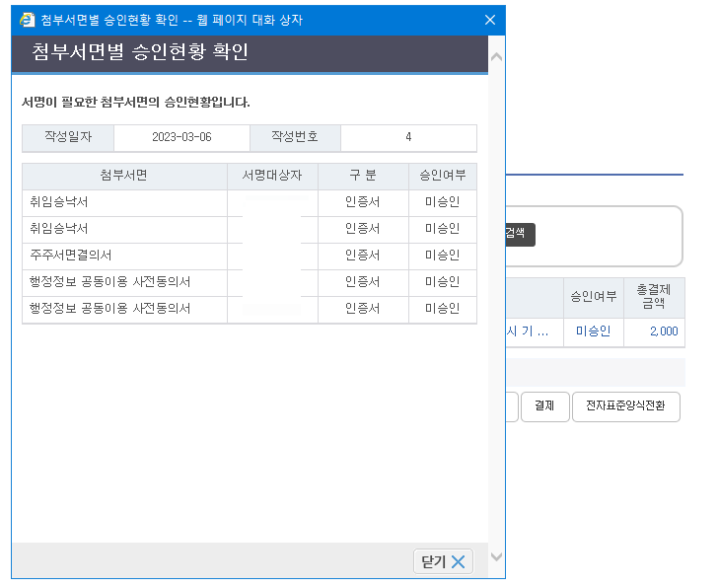
Task: Click the scrollbar down arrow in the dialog
Action: click(496, 556)
